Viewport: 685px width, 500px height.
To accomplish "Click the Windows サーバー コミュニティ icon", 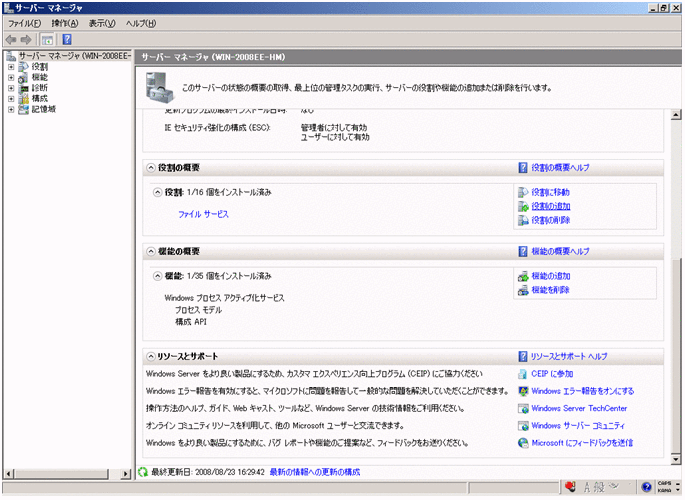I will point(523,426).
